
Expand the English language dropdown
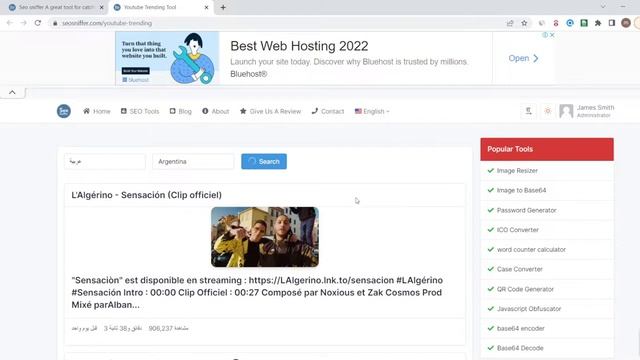372,111
